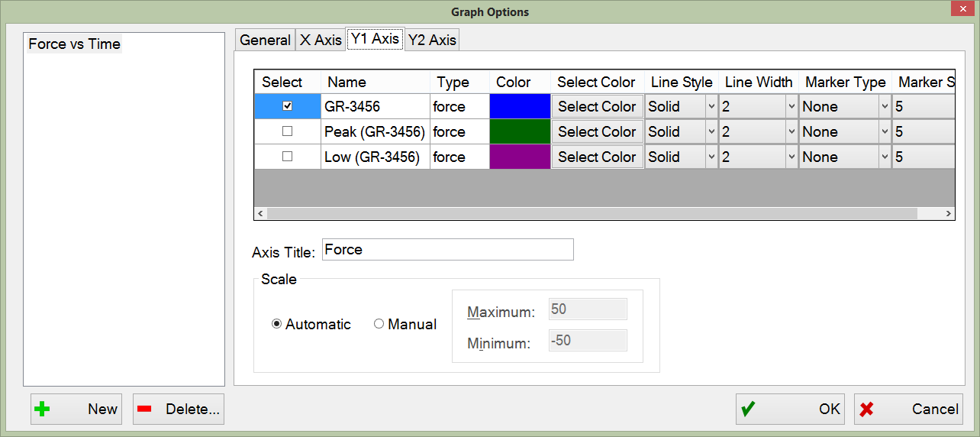This screenshot has width=980, height=437.
Task: Click the Type column header
Action: (x=459, y=82)
